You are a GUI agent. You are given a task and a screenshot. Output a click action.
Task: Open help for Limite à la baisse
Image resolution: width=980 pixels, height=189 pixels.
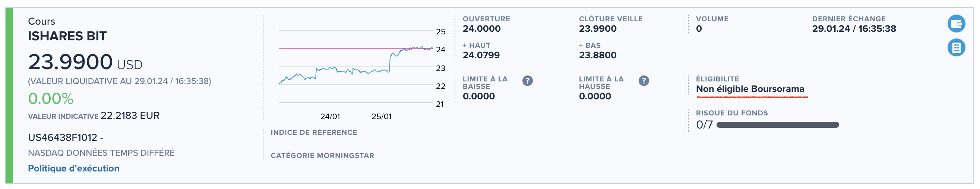pos(527,81)
